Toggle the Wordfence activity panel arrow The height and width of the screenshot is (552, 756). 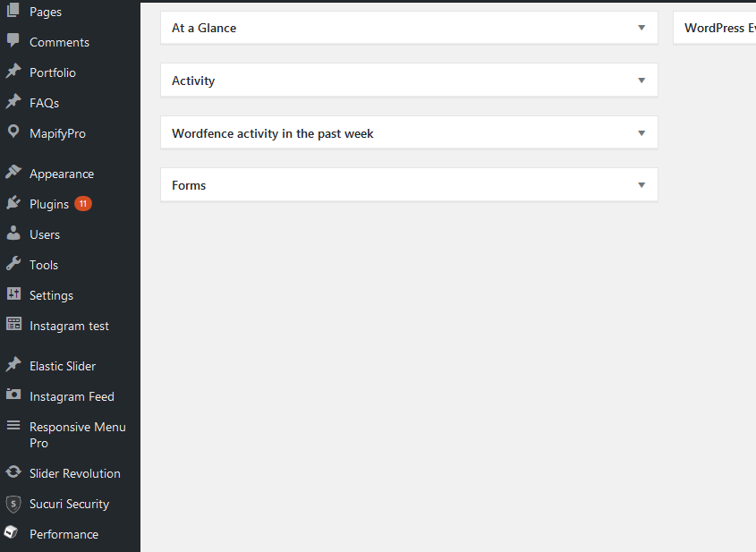[641, 133]
